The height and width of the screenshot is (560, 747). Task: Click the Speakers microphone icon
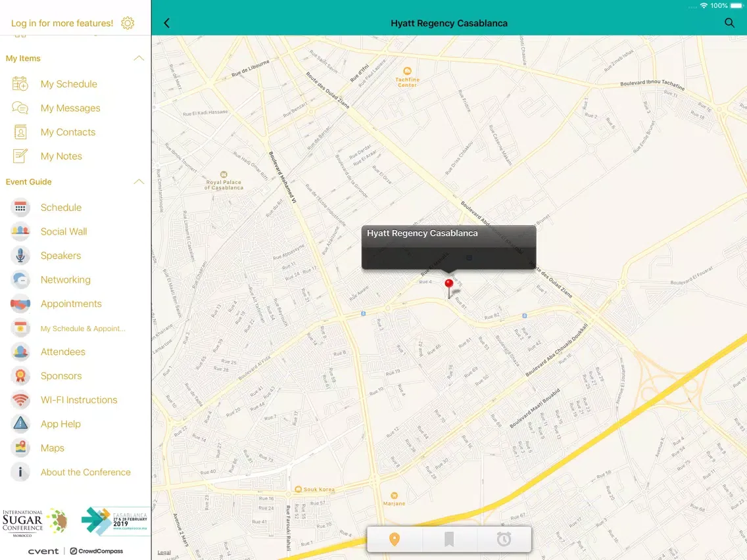(20, 256)
